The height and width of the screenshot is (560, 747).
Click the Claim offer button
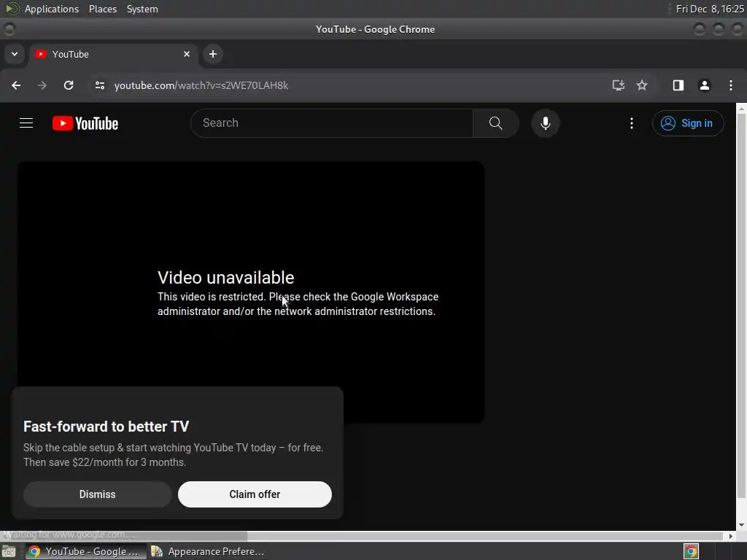pyautogui.click(x=255, y=494)
